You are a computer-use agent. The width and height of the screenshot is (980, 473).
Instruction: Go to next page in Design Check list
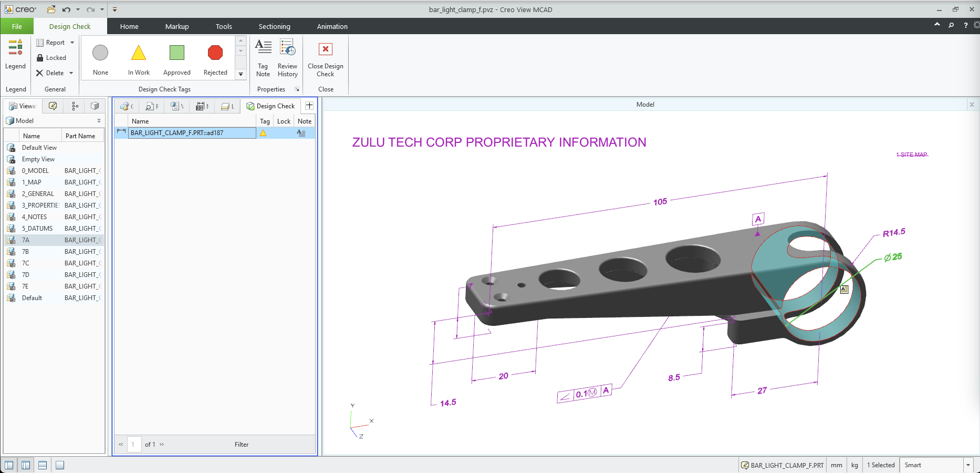click(162, 445)
